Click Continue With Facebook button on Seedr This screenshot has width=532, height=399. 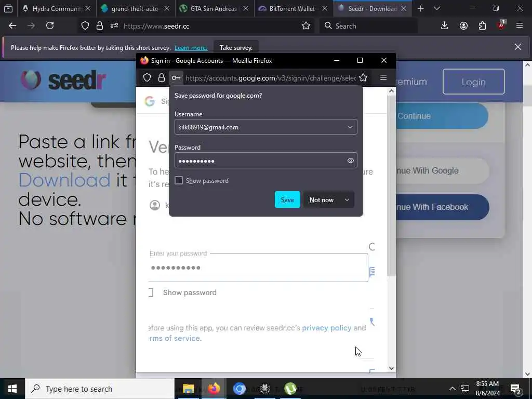(442, 207)
